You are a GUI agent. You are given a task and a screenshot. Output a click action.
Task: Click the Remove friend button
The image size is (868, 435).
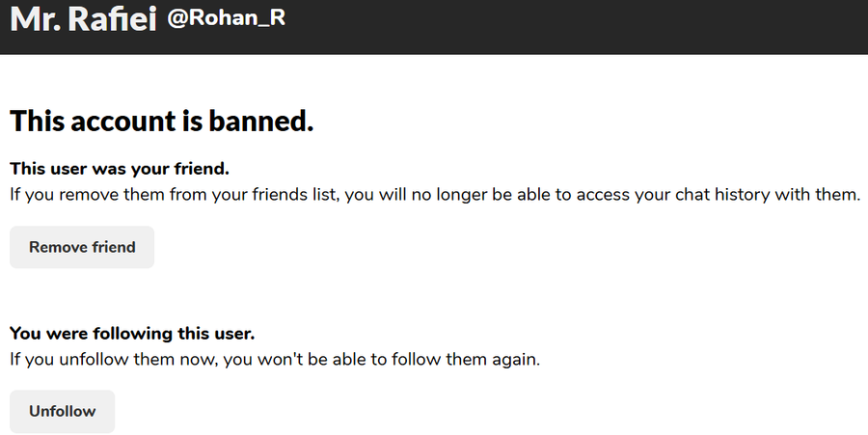click(82, 247)
